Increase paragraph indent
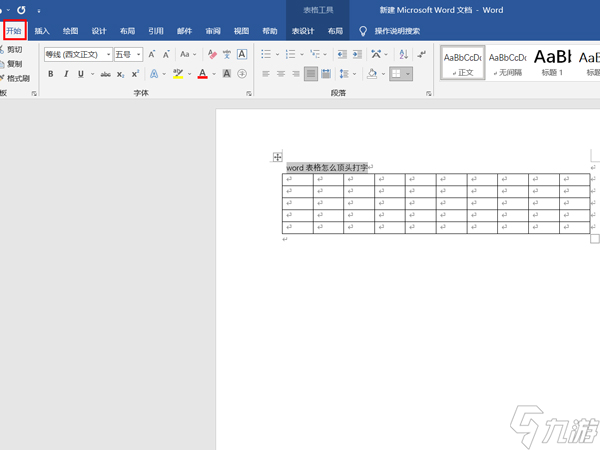This screenshot has height=450, width=600. [357, 54]
